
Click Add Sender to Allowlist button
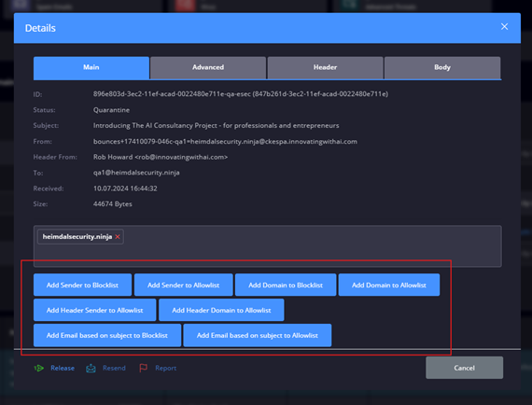pos(184,285)
